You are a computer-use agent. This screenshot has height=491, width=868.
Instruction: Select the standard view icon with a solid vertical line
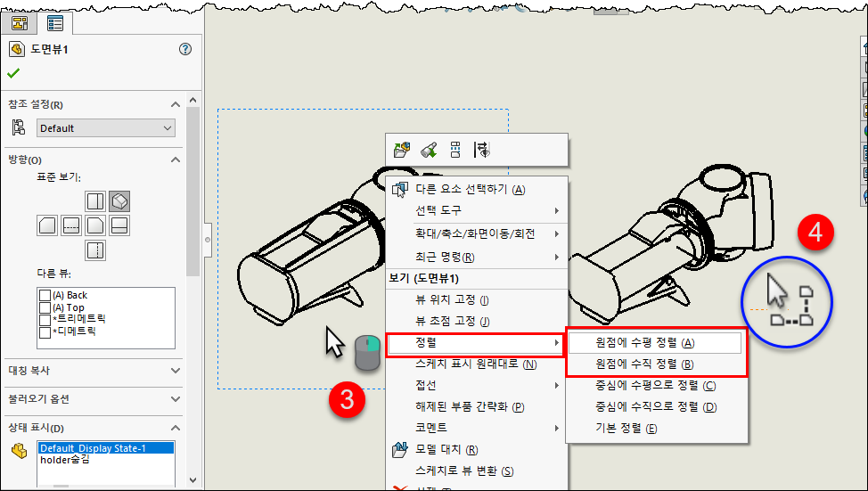[95, 201]
